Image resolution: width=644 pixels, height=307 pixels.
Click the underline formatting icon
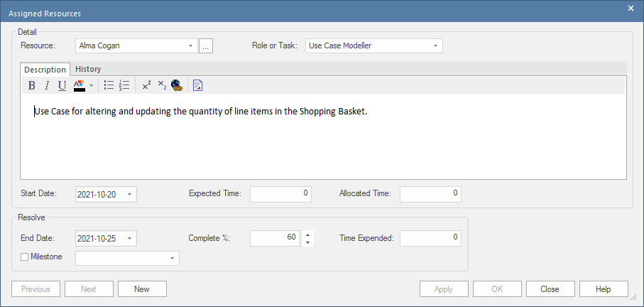pos(62,85)
